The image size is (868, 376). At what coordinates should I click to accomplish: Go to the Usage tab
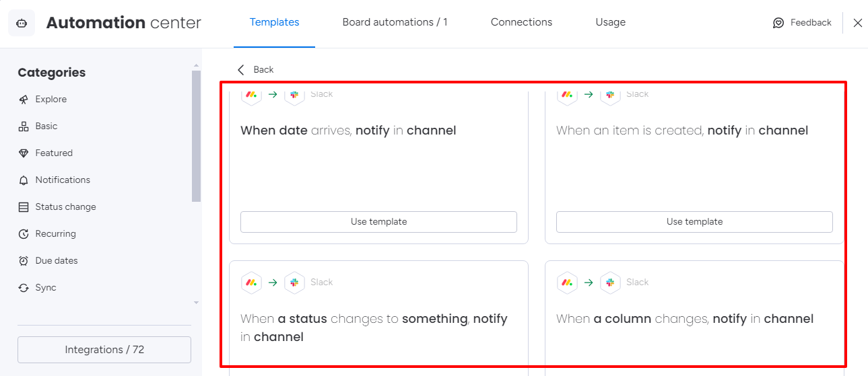(610, 22)
